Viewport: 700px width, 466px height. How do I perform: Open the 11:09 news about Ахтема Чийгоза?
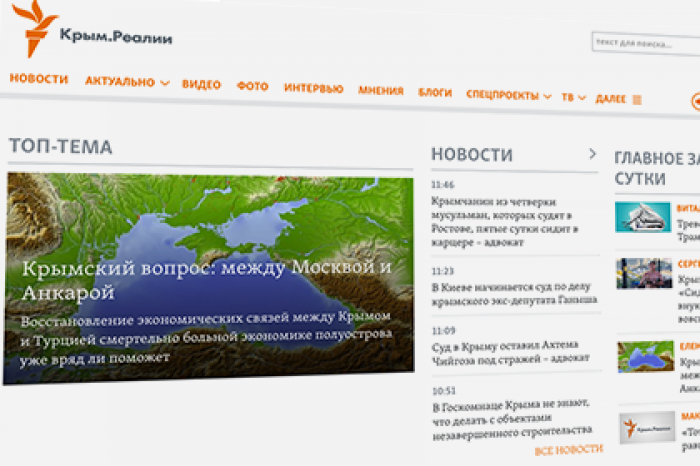tap(511, 353)
